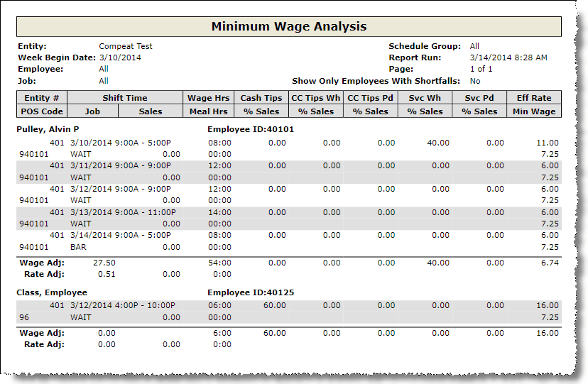Click the Minimum Wage Analysis report title
The height and width of the screenshot is (384, 588).
(x=289, y=27)
